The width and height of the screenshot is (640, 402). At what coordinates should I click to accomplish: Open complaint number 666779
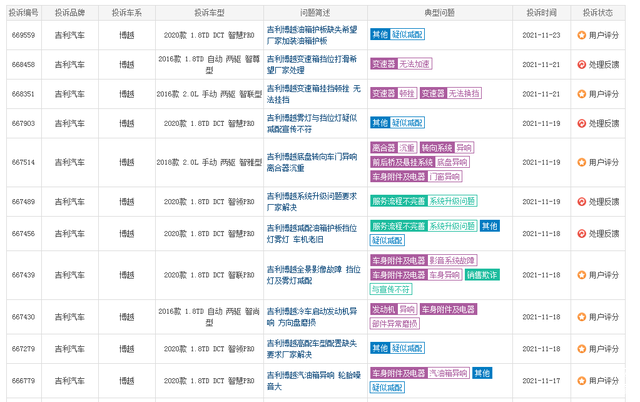[23, 381]
